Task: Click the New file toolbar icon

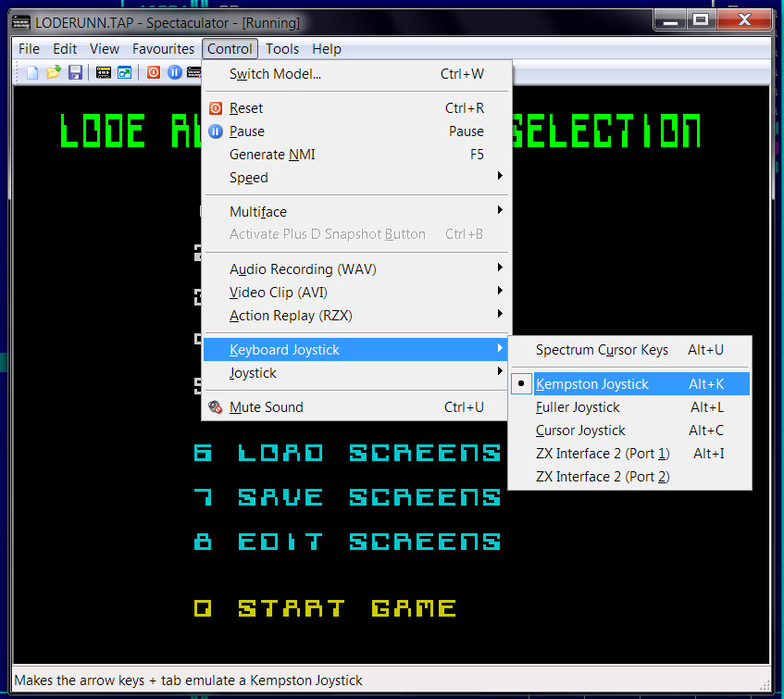Action: [32, 72]
